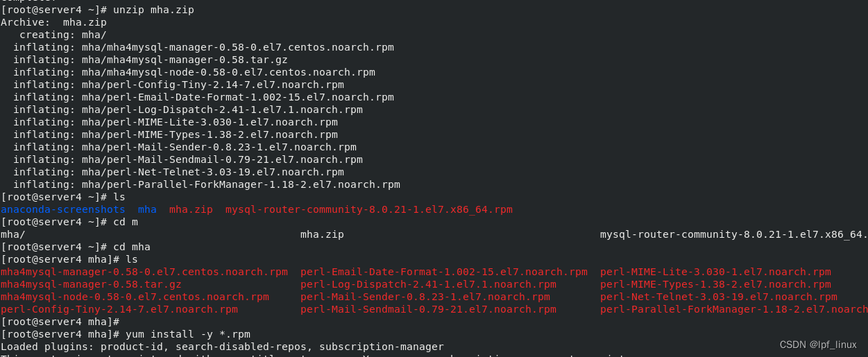The height and width of the screenshot is (357, 868).
Task: Select red perl-Email-Date-Format rpm in ls listing
Action: coord(443,272)
